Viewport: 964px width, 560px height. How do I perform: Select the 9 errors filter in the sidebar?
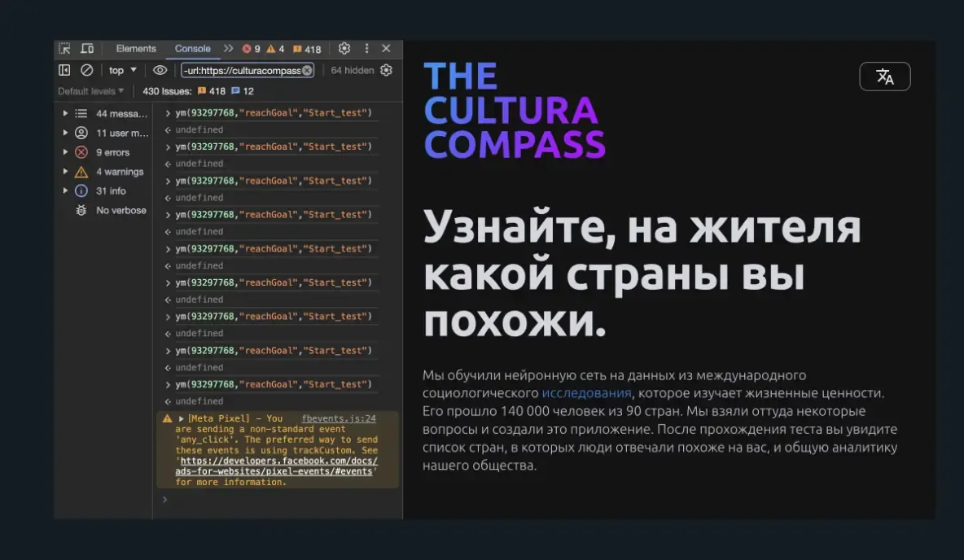point(114,152)
